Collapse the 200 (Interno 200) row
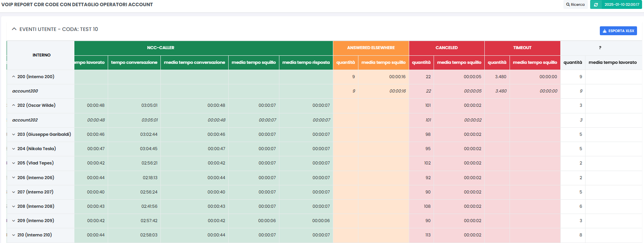Viewport: 644px width, 243px height. coord(14,77)
